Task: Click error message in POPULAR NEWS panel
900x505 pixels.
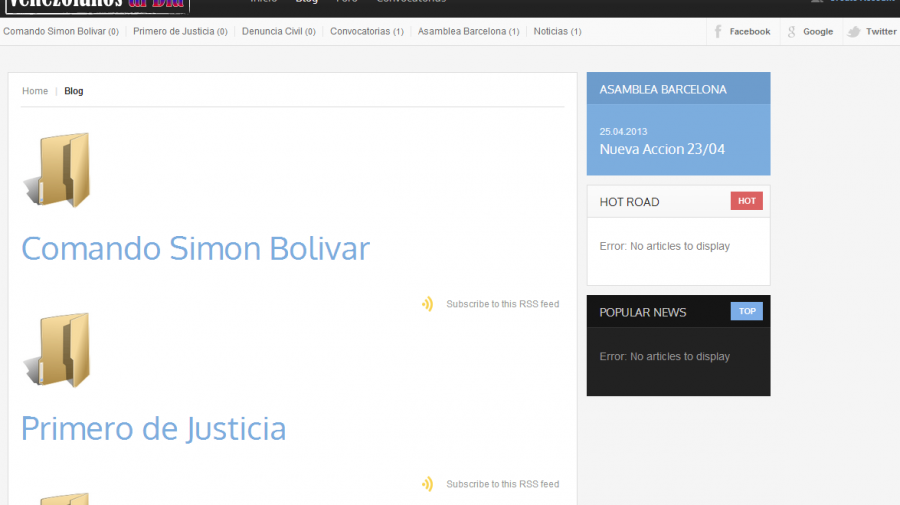Action: tap(665, 356)
